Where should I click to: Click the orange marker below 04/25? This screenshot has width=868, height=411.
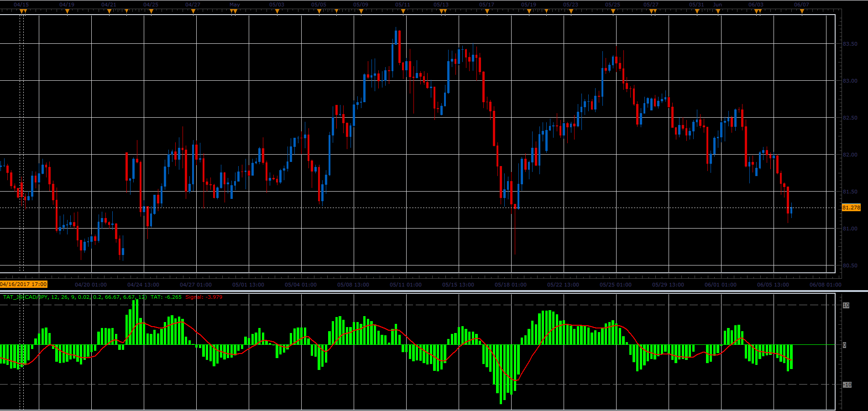pyautogui.click(x=151, y=11)
